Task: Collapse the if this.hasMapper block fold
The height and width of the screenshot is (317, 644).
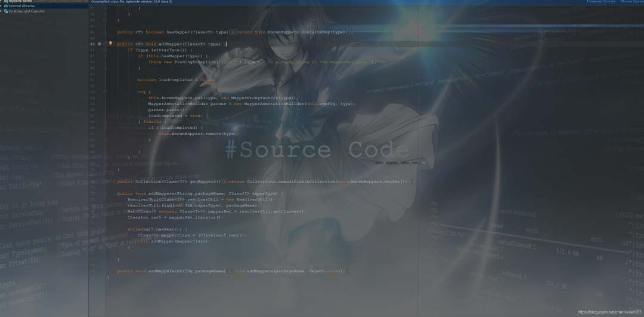Action: (105, 56)
